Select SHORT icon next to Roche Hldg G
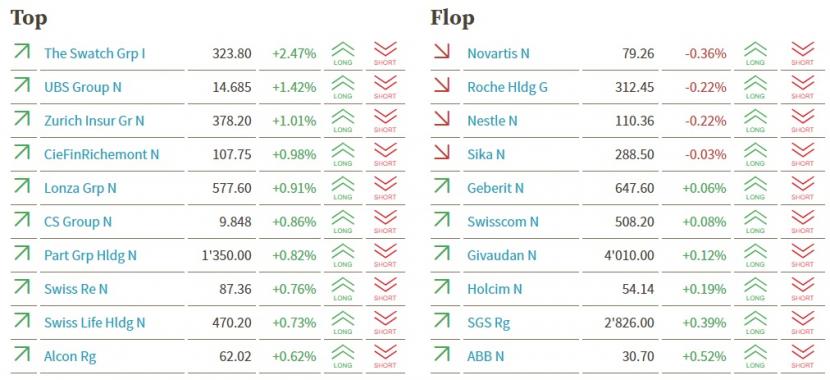Image resolution: width=830 pixels, height=380 pixels. (x=802, y=87)
